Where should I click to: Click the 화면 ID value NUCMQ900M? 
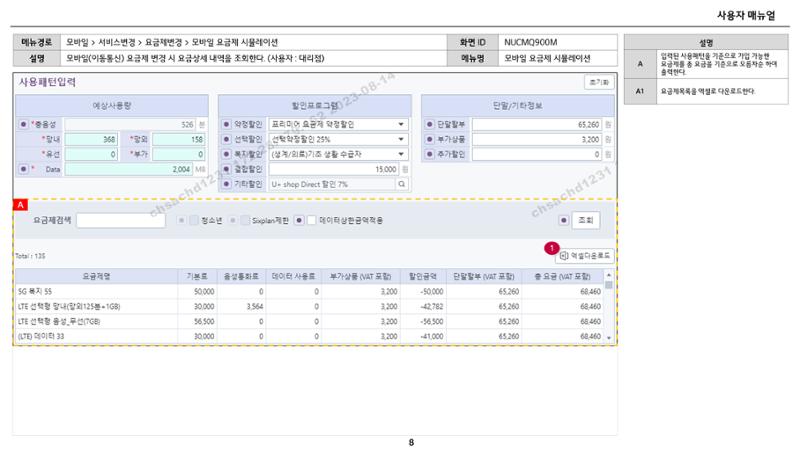[530, 42]
